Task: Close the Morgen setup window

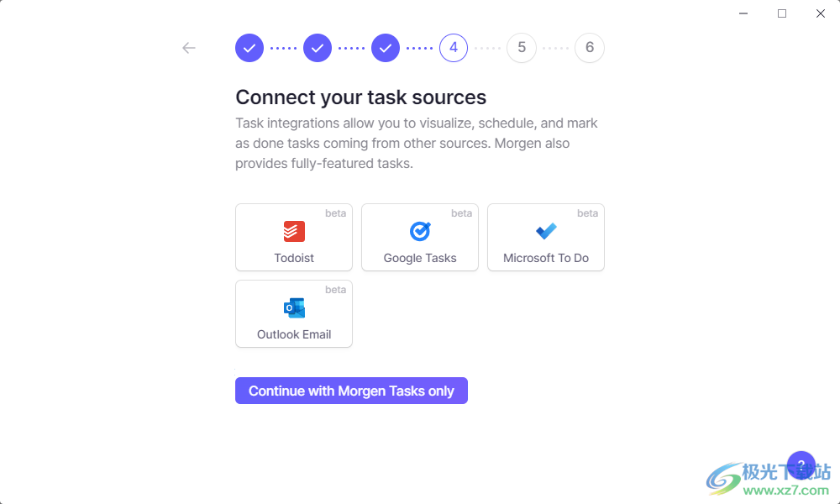Action: pyautogui.click(x=821, y=13)
